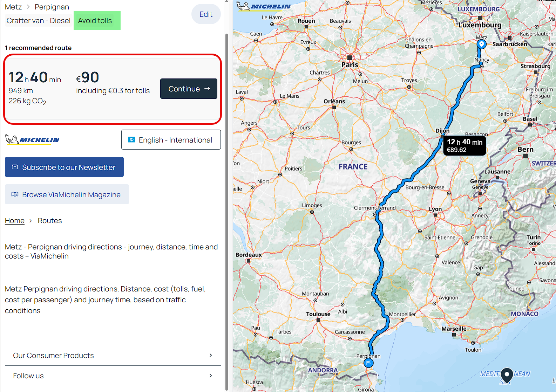Screen dimensions: 556x392
Task: Click the Strasbourg label on the map
Action: click(535, 66)
